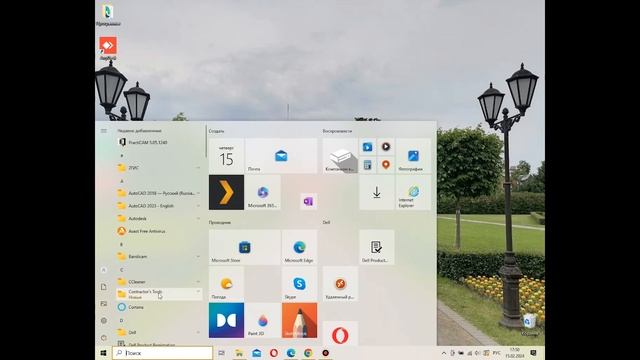Open the orange Sketchbook pencil tile
640x360 pixels.
pos(299,320)
